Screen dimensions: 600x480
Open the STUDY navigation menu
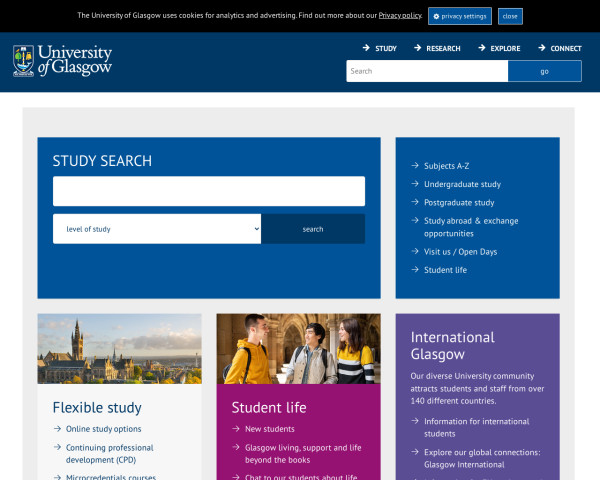click(x=386, y=49)
